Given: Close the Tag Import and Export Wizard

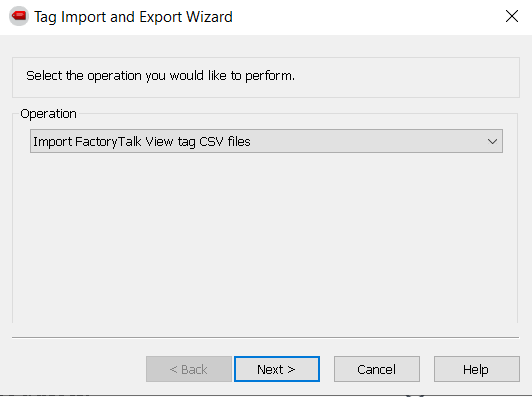Looking at the screenshot, I should click(512, 16).
